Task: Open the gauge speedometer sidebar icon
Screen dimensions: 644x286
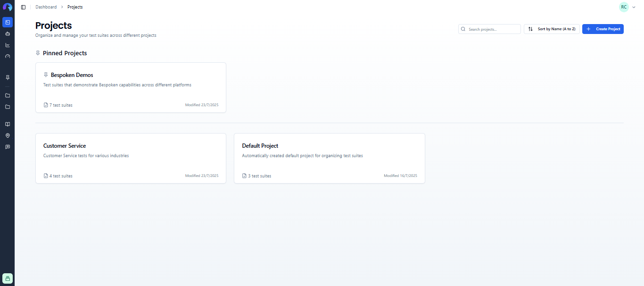Action: coord(8,57)
